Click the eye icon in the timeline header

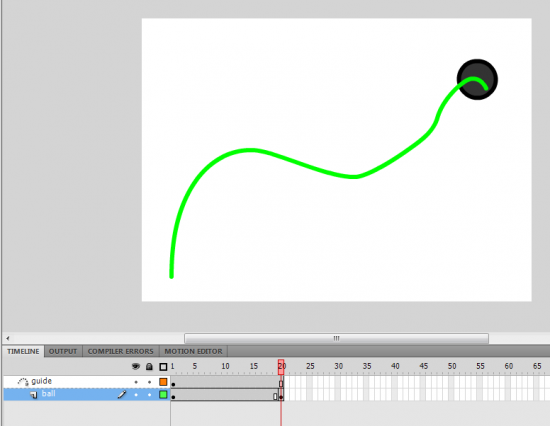tap(136, 367)
